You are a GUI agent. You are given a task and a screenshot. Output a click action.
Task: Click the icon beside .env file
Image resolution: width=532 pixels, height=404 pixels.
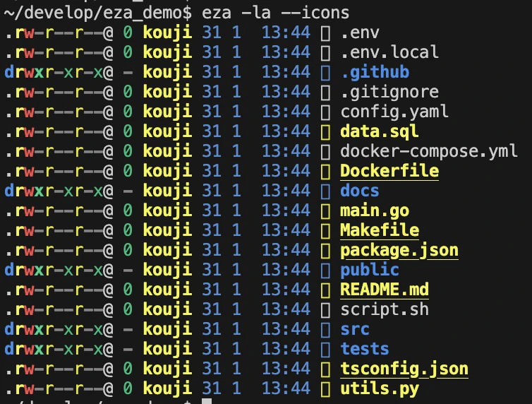(x=325, y=34)
